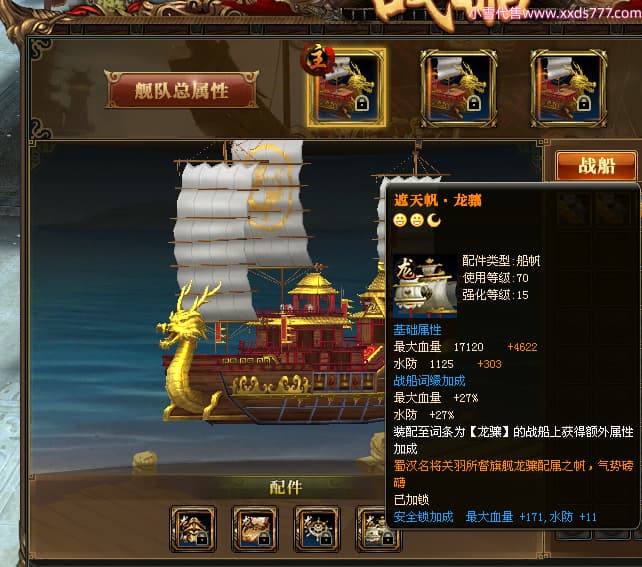This screenshot has height=567, width=642.
Task: Select the second dragon warship slot
Action: [x=458, y=88]
